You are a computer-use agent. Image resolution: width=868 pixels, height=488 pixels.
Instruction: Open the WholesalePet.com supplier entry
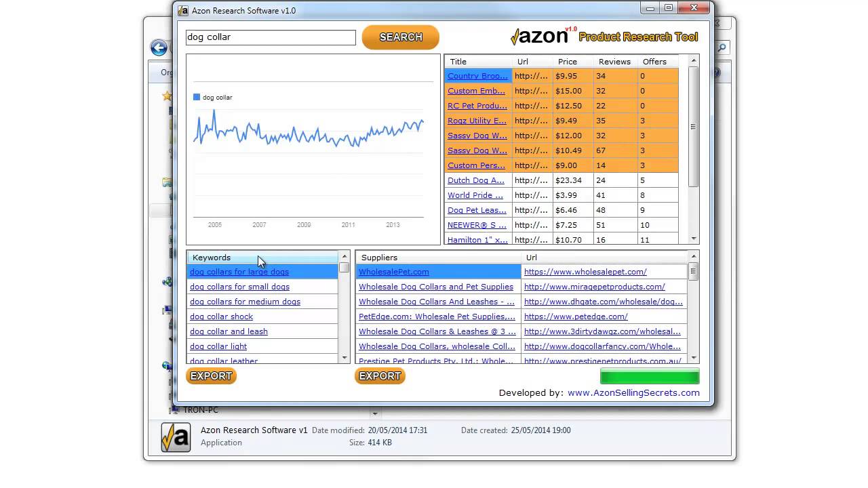point(393,272)
